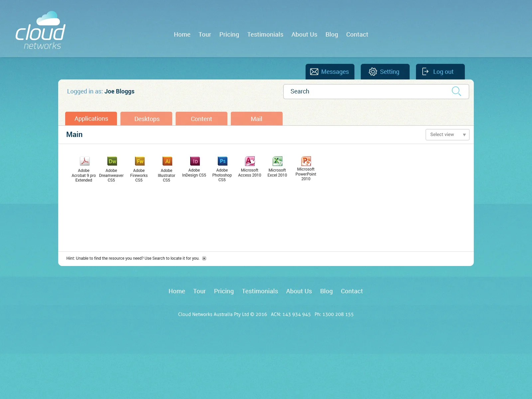Click the phone number 1300 208 155
Image resolution: width=532 pixels, height=399 pixels.
(x=338, y=315)
